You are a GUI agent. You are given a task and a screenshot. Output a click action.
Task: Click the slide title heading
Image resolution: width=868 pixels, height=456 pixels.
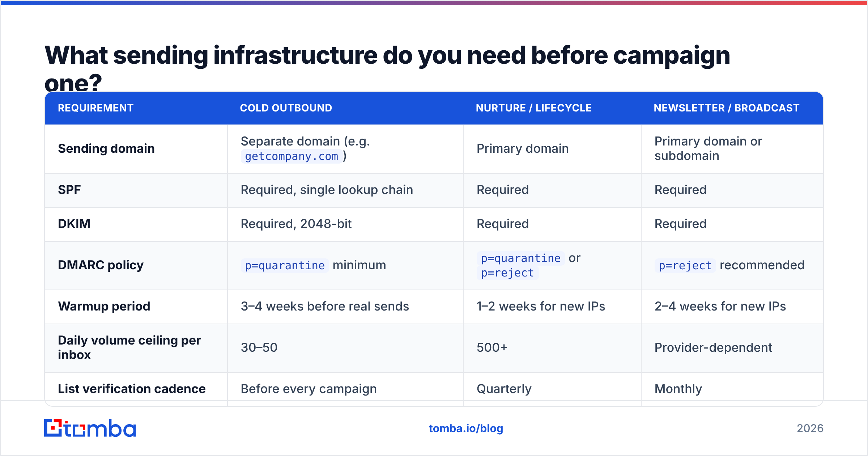(387, 69)
